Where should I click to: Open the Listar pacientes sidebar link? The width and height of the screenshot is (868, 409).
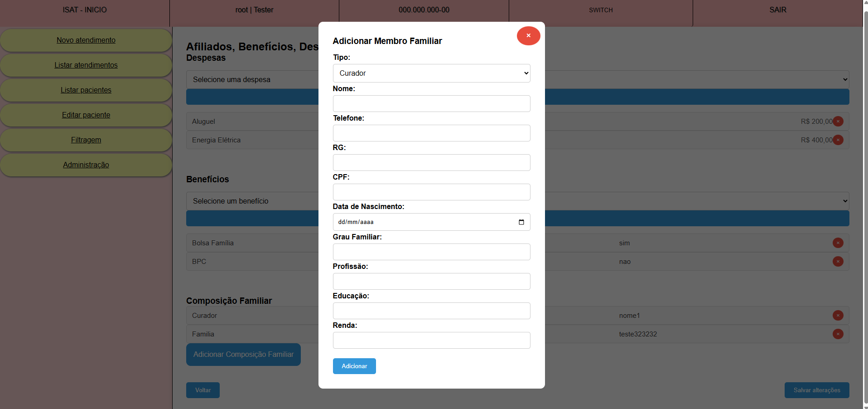[86, 90]
